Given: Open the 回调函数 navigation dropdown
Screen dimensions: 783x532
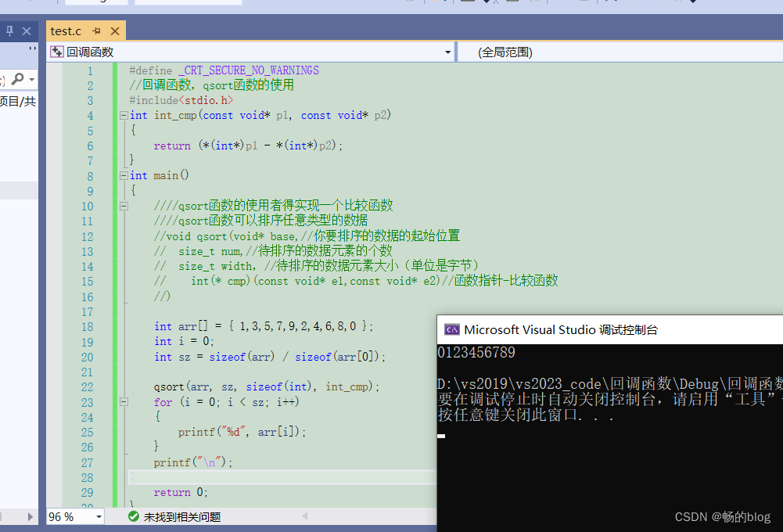Looking at the screenshot, I should [x=447, y=52].
